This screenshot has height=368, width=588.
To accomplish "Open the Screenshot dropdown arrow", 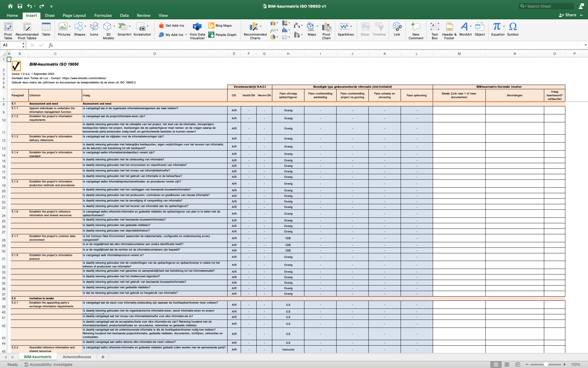I will pos(147,26).
